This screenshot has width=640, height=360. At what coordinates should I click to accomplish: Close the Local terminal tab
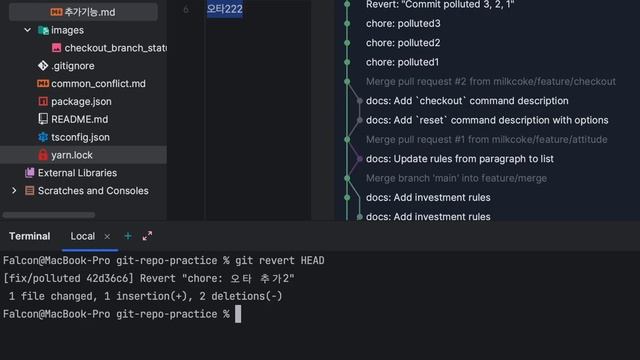(x=107, y=236)
